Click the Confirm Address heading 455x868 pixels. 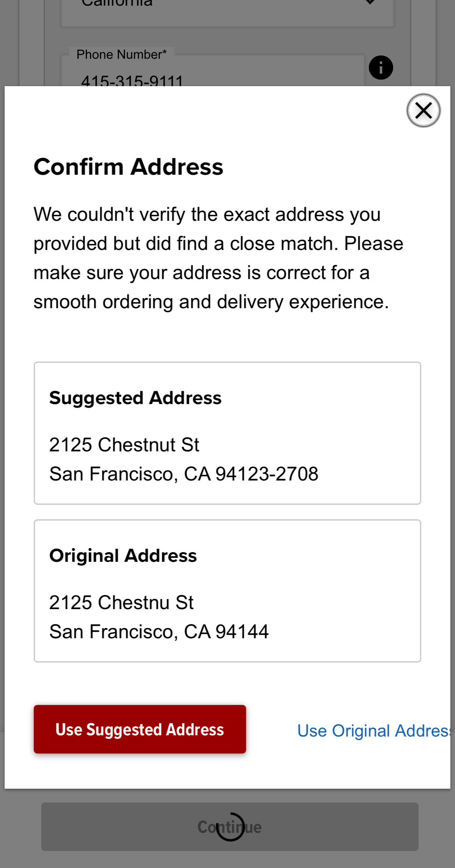(128, 167)
